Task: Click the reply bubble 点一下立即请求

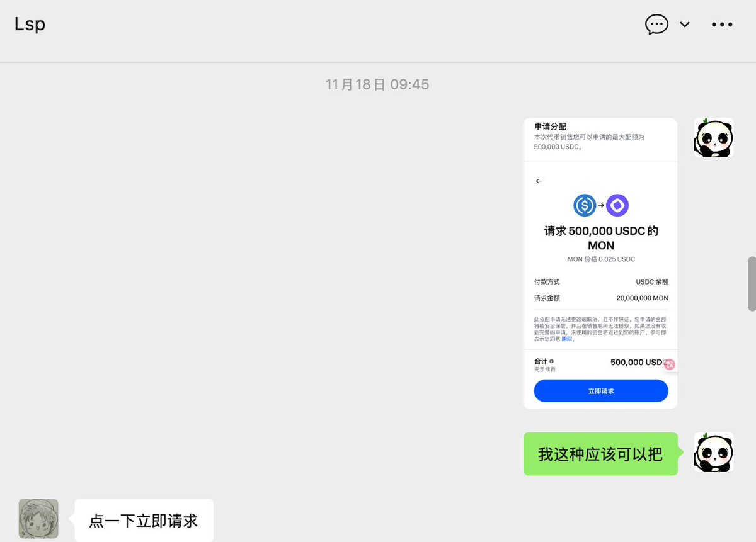Action: [x=143, y=521]
